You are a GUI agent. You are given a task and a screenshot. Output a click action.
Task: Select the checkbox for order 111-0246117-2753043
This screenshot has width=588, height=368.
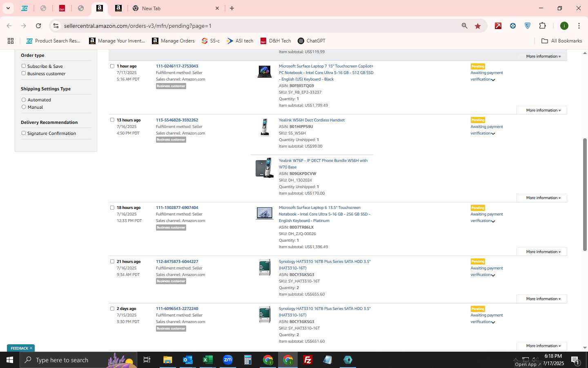[x=112, y=66]
